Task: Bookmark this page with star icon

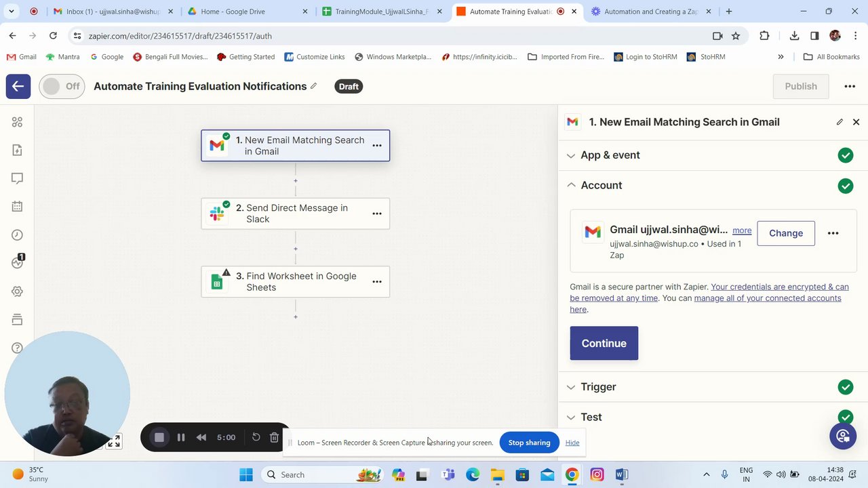Action: (x=736, y=36)
